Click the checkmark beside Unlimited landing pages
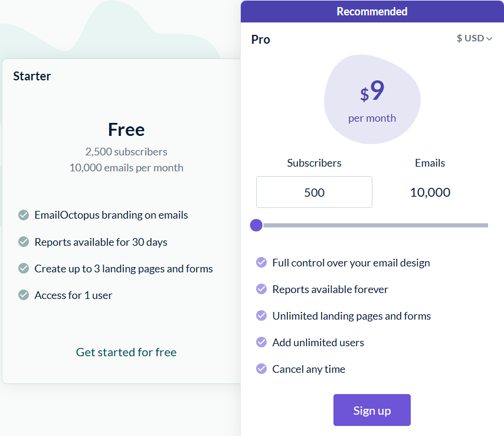Screen dimensions: 504x436 [261, 315]
